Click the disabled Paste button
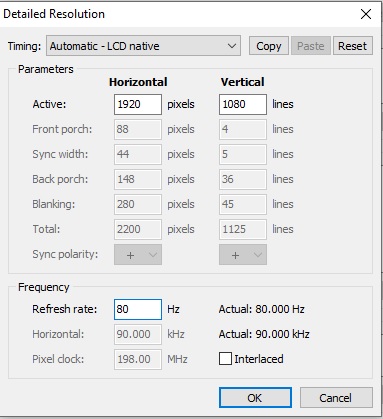Screen dimensions: 383x419 pyautogui.click(x=311, y=46)
